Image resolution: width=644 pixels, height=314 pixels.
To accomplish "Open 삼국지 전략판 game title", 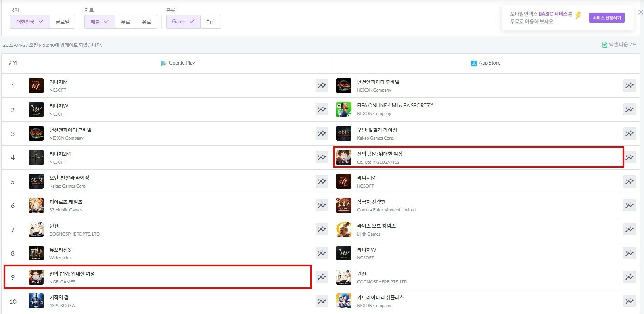I will click(x=371, y=202).
